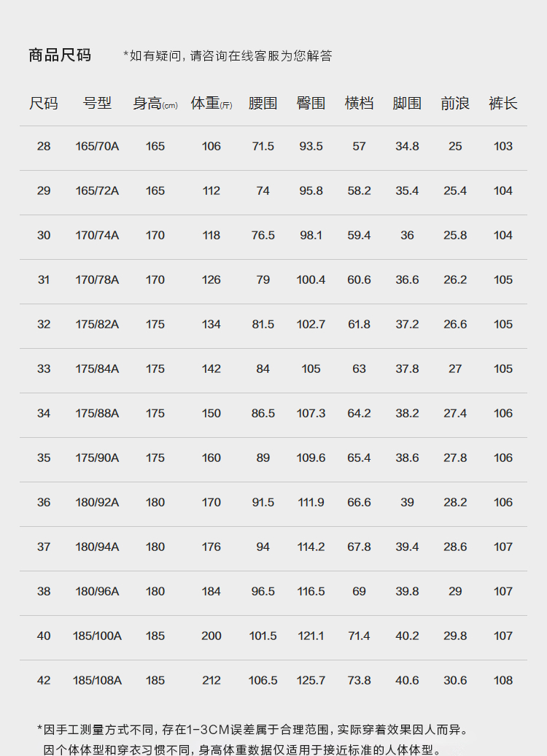
Task: Click the online customer service note
Action: tap(228, 56)
